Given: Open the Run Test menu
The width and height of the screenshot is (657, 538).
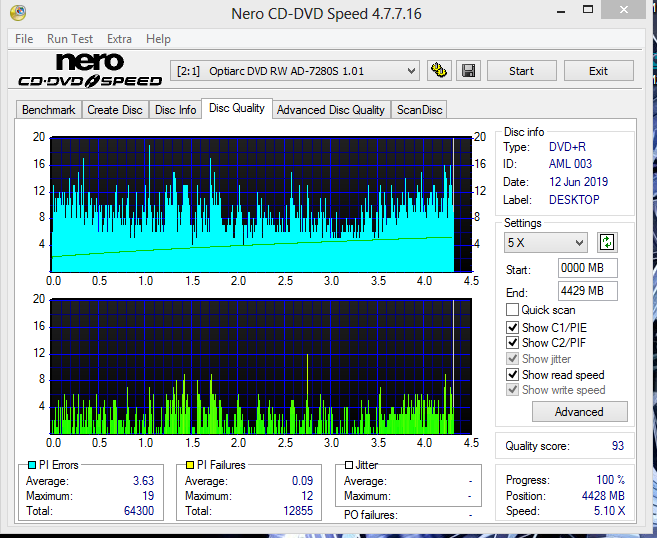Looking at the screenshot, I should click(x=70, y=39).
